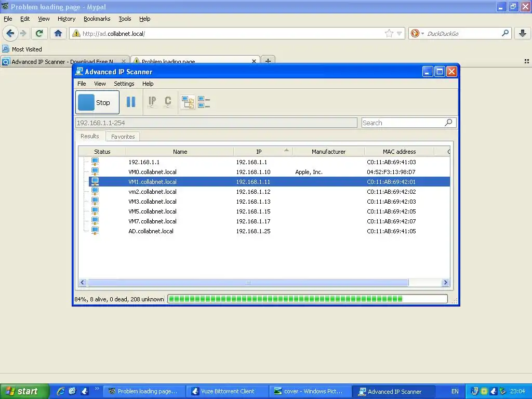Click the scan status text 84%, 8 alive
532x399 pixels.
[119, 299]
